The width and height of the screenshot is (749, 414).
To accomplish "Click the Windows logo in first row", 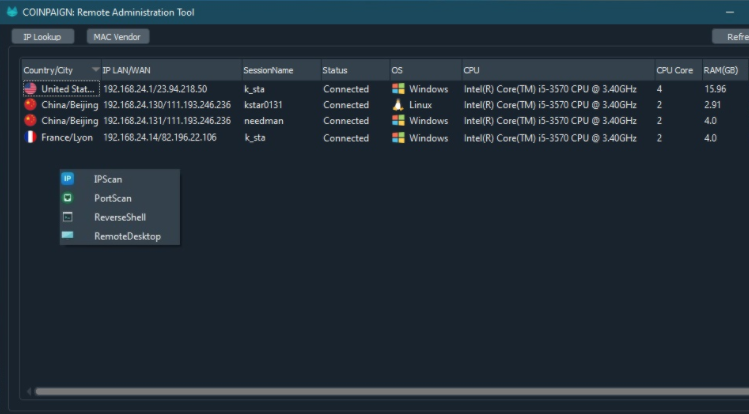I will click(399, 89).
